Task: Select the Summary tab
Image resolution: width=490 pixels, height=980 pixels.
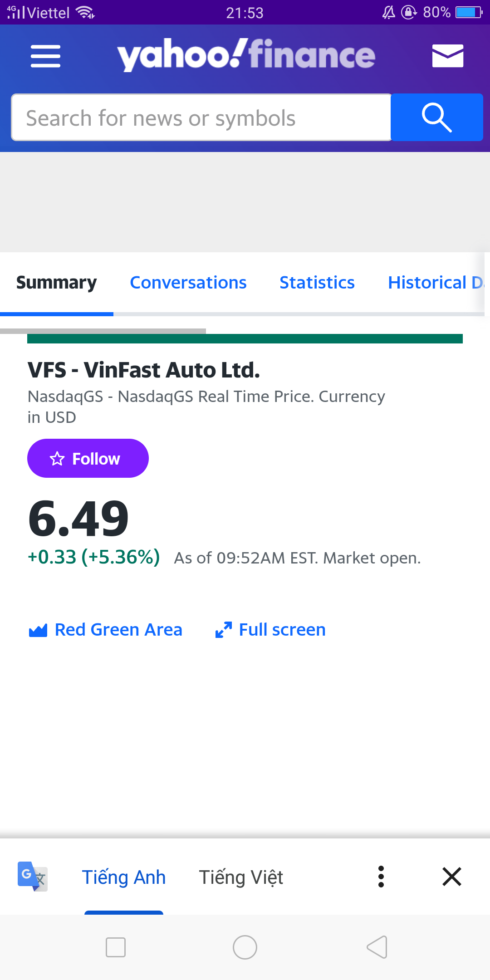Action: pyautogui.click(x=57, y=283)
